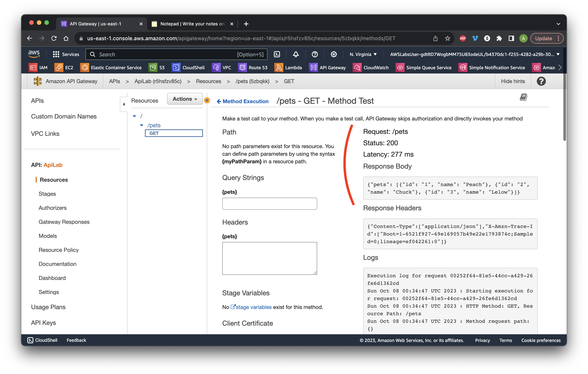Expand the favorites bar overflow chevron
Viewport: 588px width, 374px height.
click(x=560, y=68)
